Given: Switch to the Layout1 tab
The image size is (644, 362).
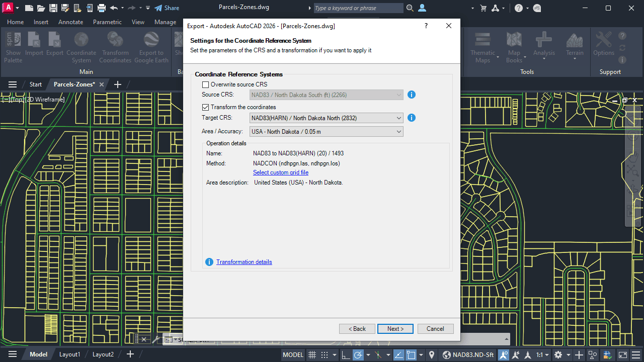Looking at the screenshot, I should point(69,354).
